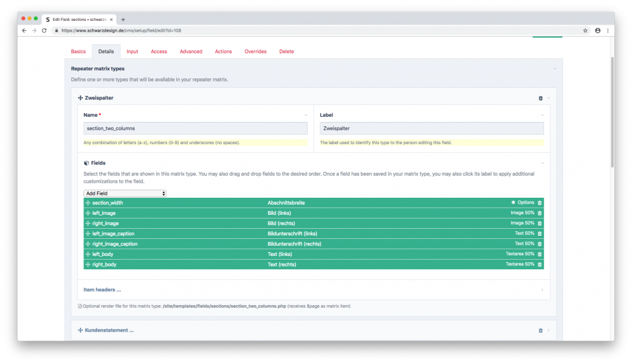Screen dimensions: 632x364
Task: Reload the page in browser
Action: (44, 30)
